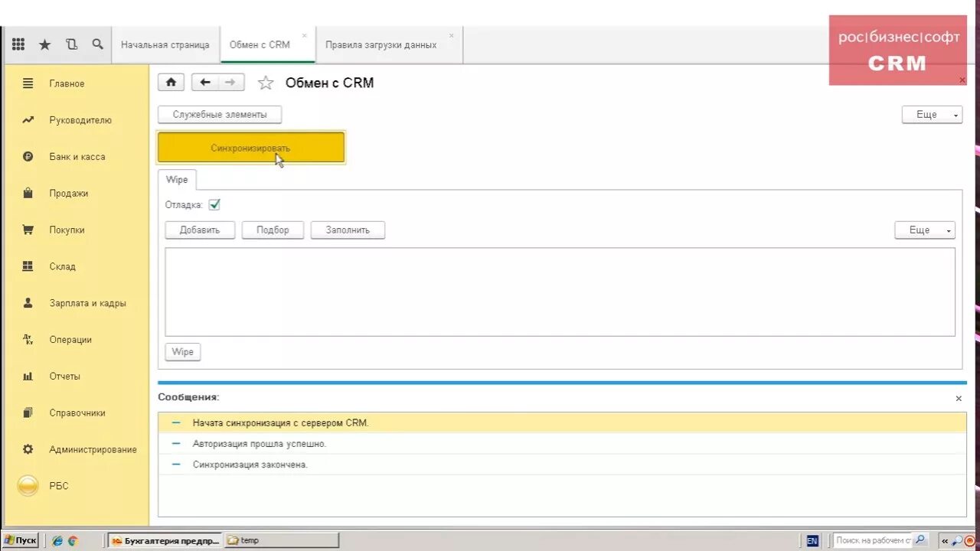Switch to Начальная страница tab
The height and width of the screenshot is (551, 980).
click(x=165, y=45)
